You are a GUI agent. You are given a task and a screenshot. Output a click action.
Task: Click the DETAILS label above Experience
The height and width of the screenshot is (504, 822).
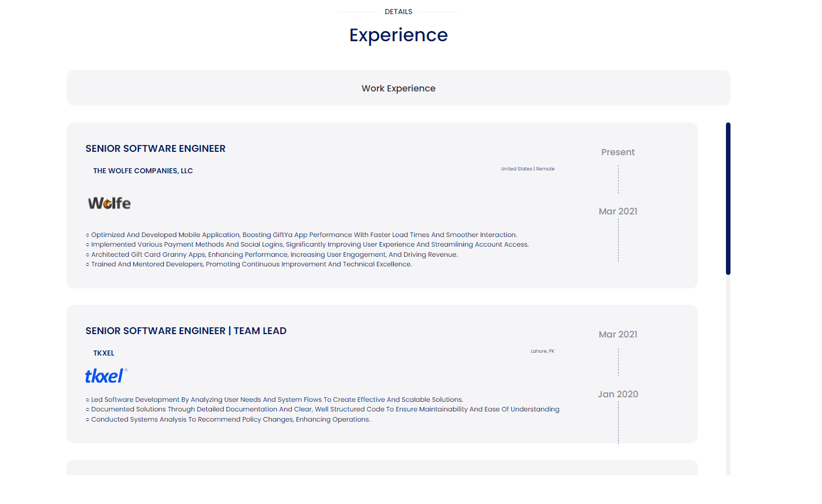pyautogui.click(x=398, y=12)
